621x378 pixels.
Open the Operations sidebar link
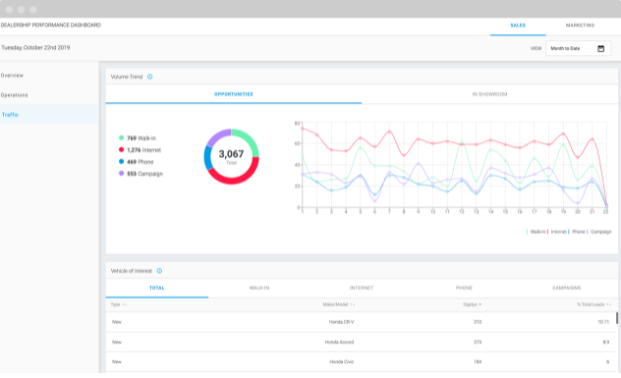(x=14, y=95)
